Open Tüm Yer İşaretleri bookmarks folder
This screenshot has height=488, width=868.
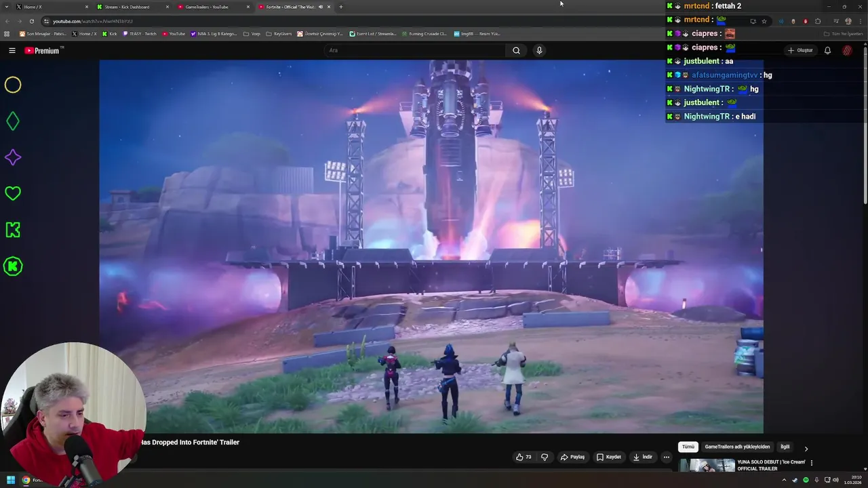844,33
